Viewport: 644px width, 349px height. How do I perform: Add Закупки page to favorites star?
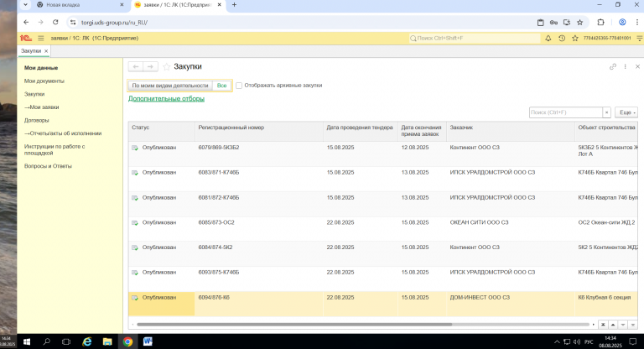click(166, 66)
